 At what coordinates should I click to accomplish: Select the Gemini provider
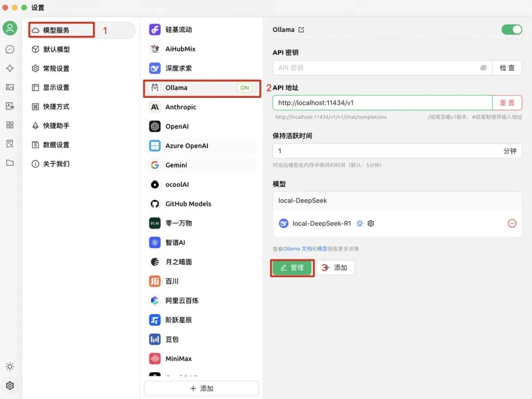coord(202,165)
